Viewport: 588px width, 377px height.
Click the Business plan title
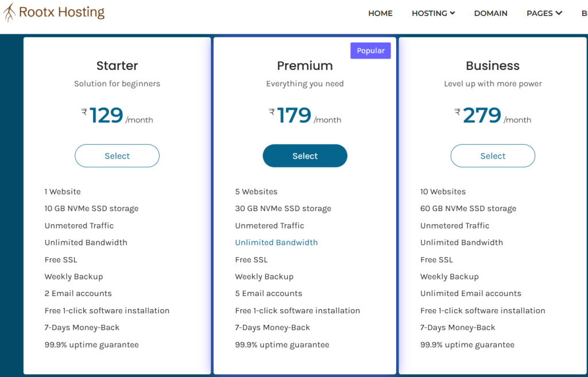coord(493,66)
